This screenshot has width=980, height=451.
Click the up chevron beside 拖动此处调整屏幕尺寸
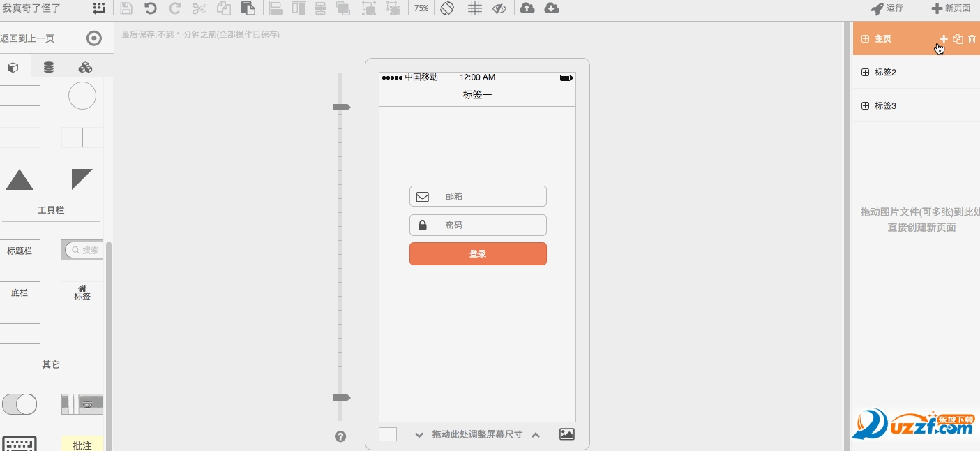tap(536, 435)
